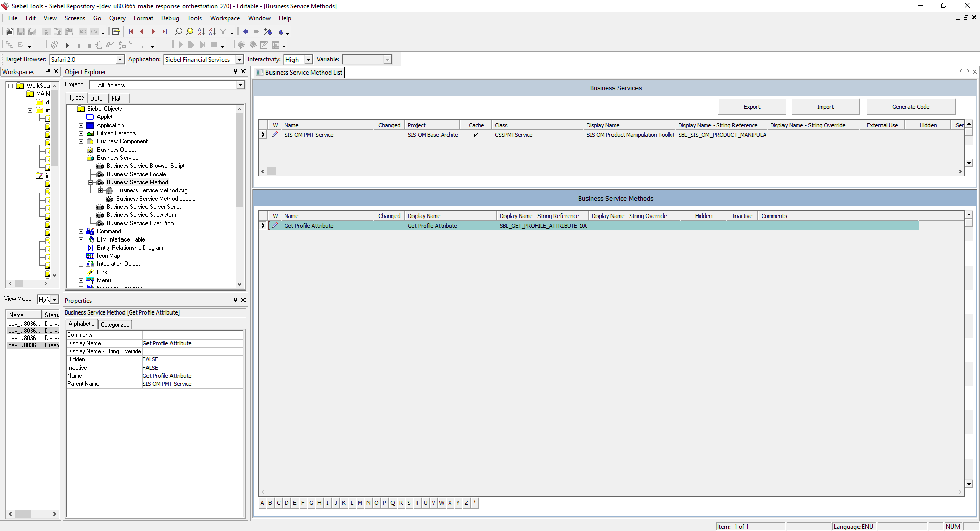Click the blue History Back arrow icon
The width and height of the screenshot is (980, 531).
(246, 32)
